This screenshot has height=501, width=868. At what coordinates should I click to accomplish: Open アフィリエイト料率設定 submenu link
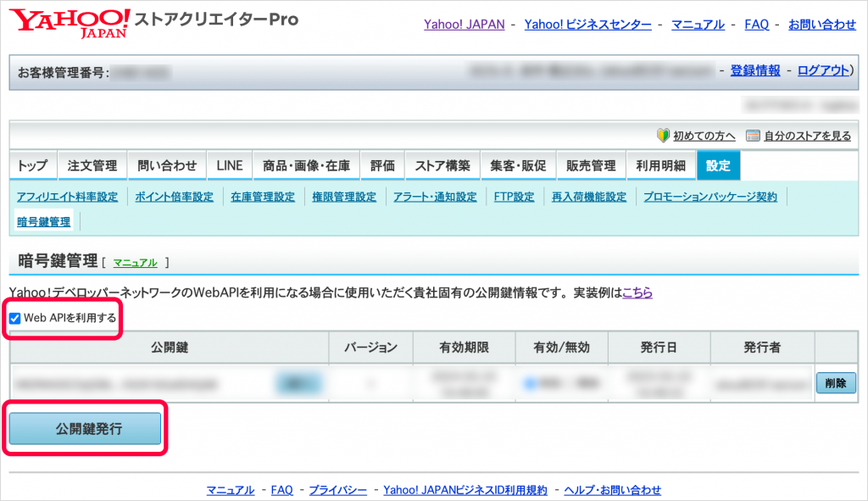(x=67, y=197)
